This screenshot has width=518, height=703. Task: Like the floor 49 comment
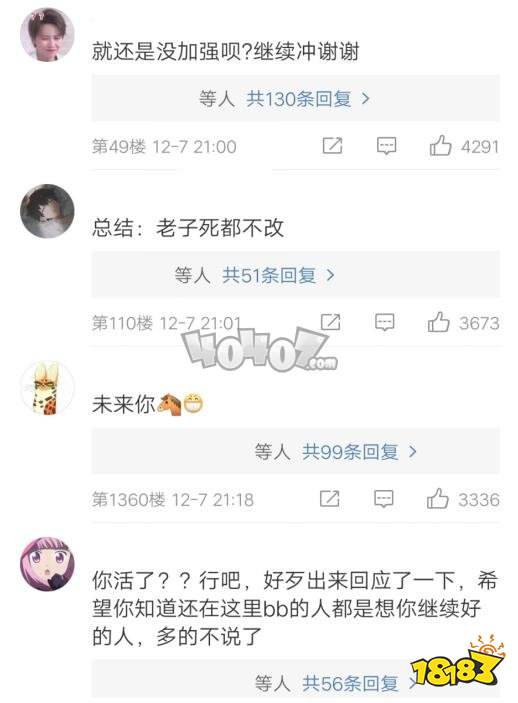(440, 146)
